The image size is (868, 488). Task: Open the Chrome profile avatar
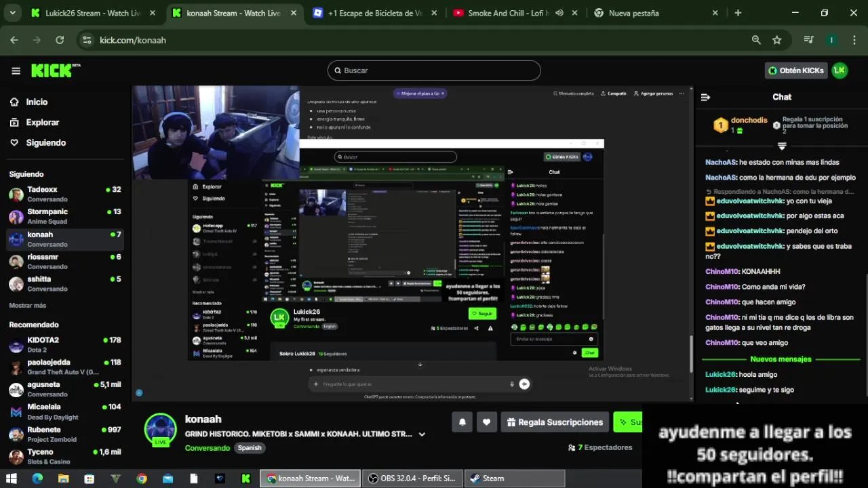(x=831, y=40)
